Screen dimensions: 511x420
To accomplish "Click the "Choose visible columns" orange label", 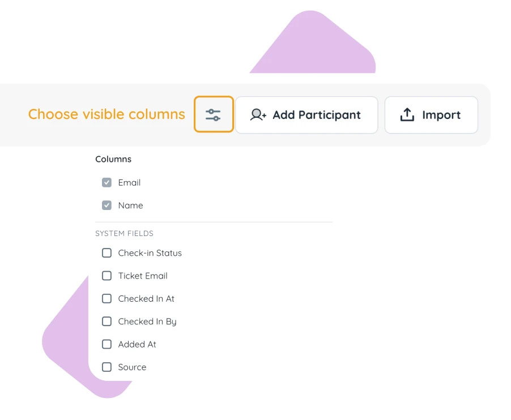I will tap(107, 114).
